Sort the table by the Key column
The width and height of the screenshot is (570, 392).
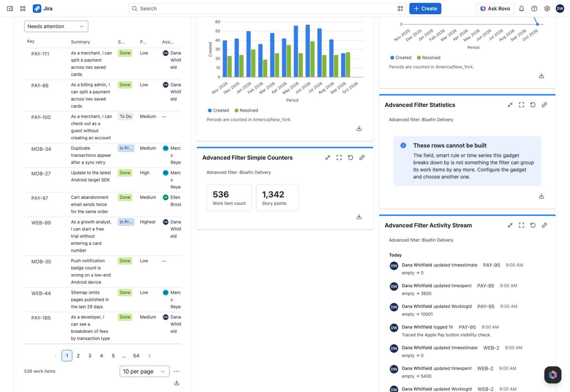[x=31, y=41]
